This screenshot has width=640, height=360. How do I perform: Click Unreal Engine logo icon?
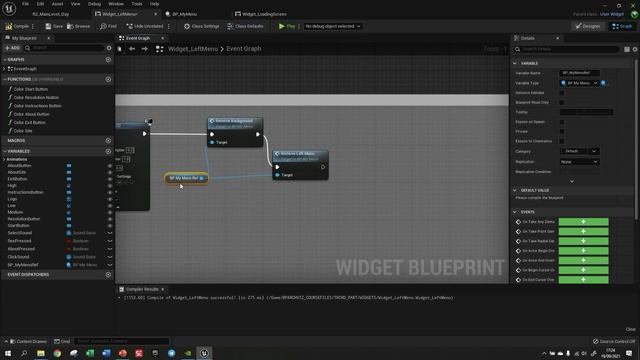[x=9, y=8]
